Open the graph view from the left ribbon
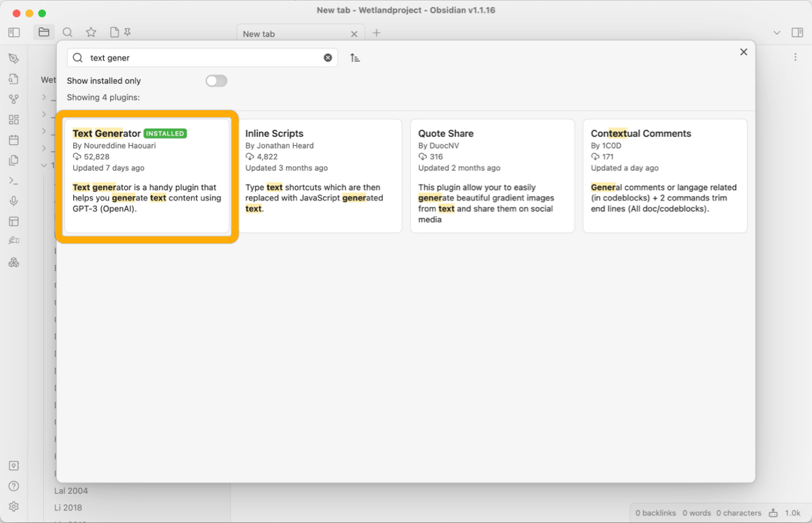Image resolution: width=812 pixels, height=523 pixels. point(13,98)
